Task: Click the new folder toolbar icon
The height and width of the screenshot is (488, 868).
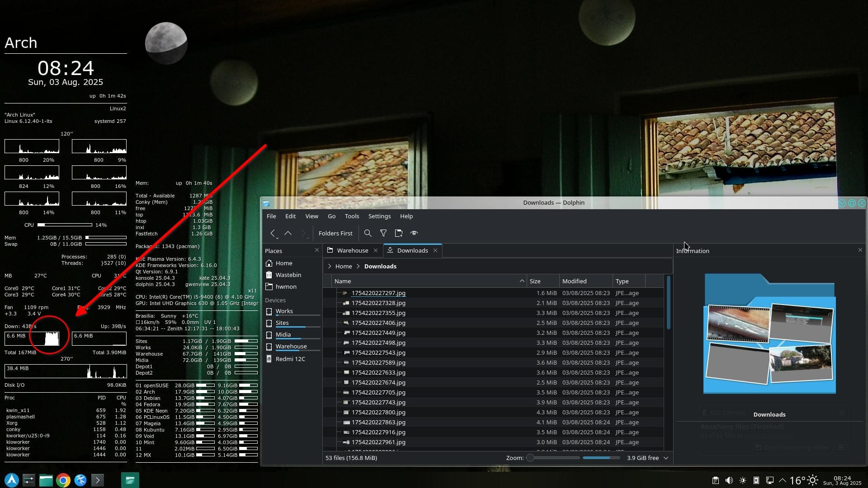Action: tap(398, 233)
